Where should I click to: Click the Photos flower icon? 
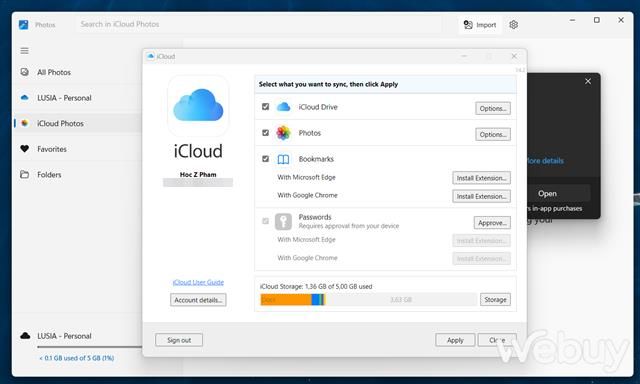tap(283, 133)
